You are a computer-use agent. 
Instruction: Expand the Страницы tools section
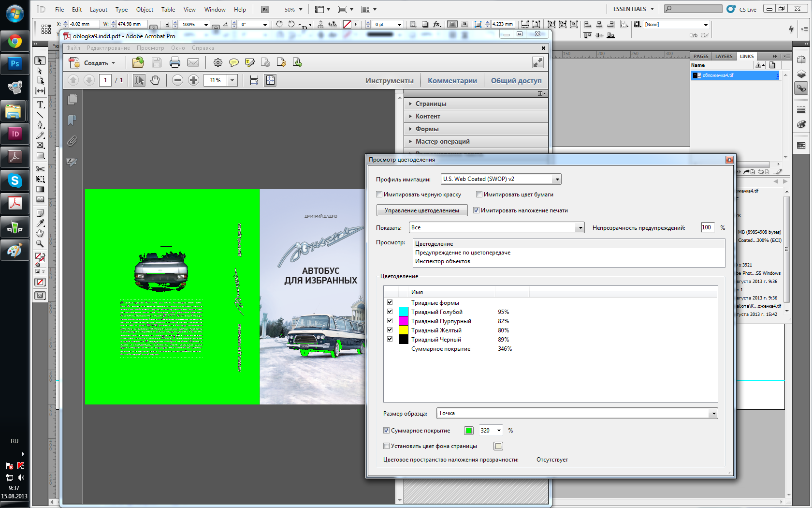coord(476,104)
